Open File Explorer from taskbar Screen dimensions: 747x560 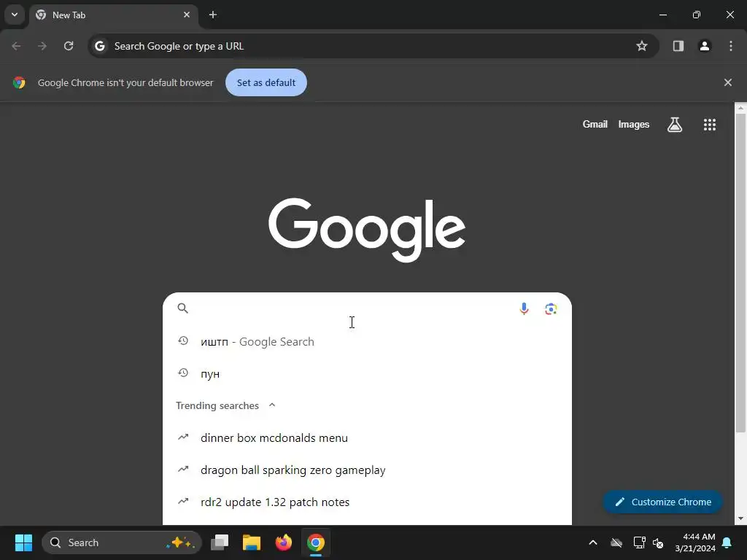click(x=252, y=542)
